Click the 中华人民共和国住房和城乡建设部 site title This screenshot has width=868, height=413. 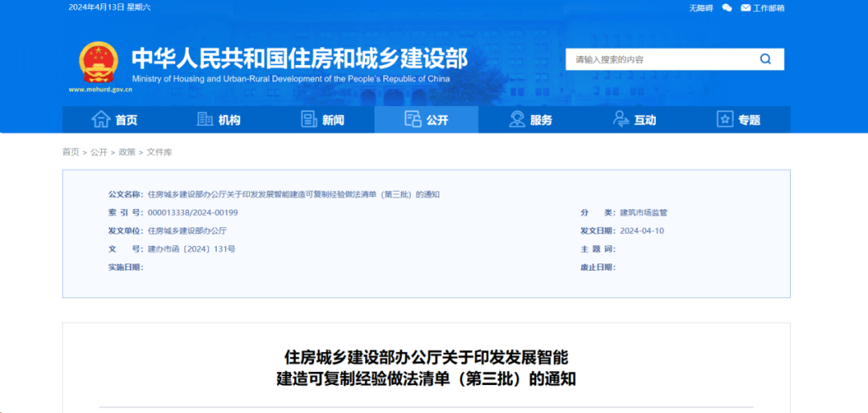pyautogui.click(x=299, y=57)
